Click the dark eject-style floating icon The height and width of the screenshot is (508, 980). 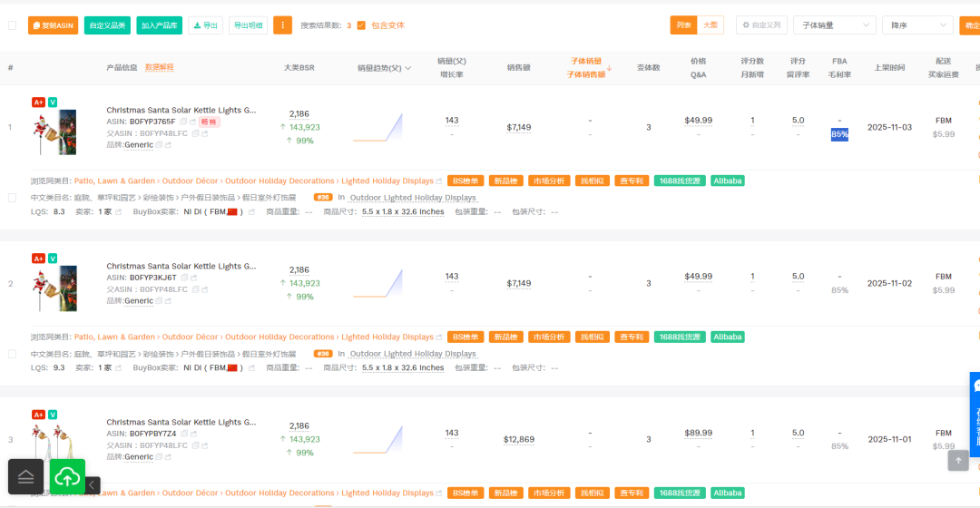pyautogui.click(x=25, y=476)
